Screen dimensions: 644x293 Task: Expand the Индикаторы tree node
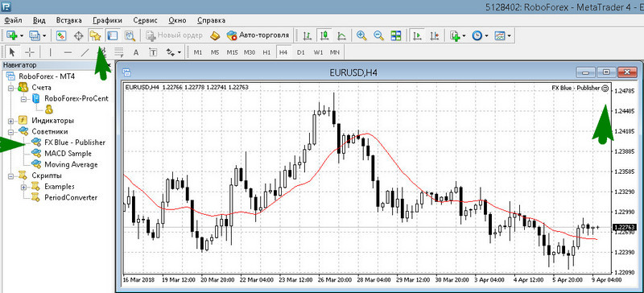click(x=10, y=121)
